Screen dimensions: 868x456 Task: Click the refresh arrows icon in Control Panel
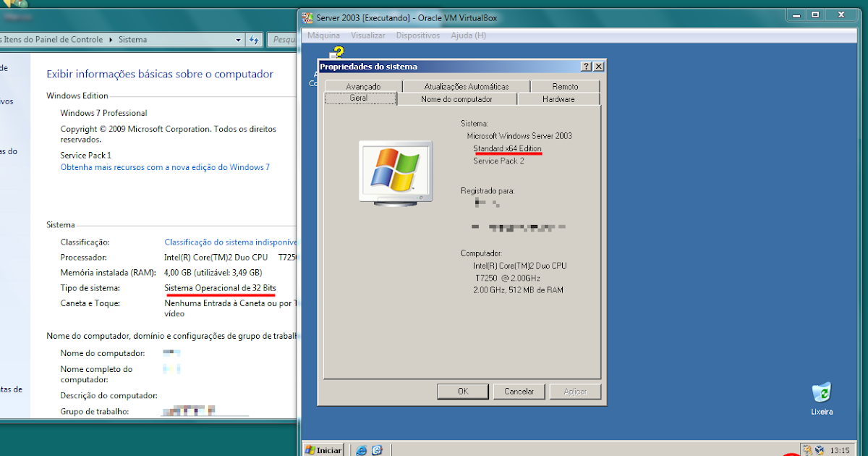pos(254,40)
